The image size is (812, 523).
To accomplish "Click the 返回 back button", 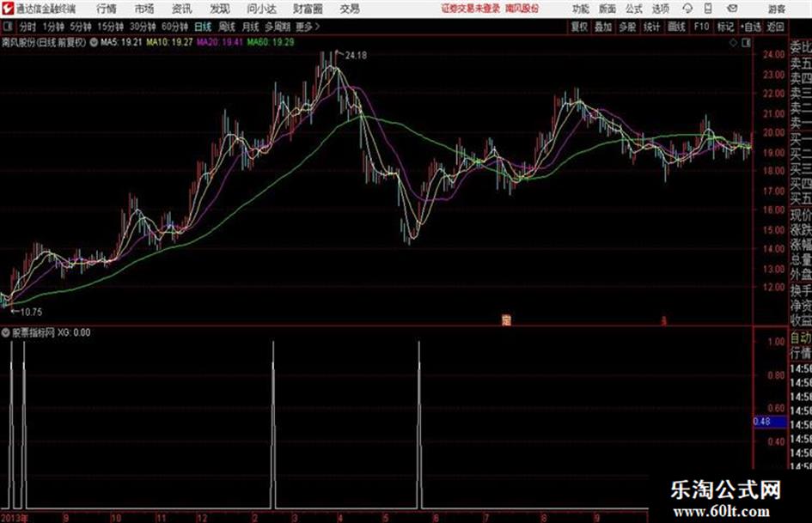I will pyautogui.click(x=775, y=27).
